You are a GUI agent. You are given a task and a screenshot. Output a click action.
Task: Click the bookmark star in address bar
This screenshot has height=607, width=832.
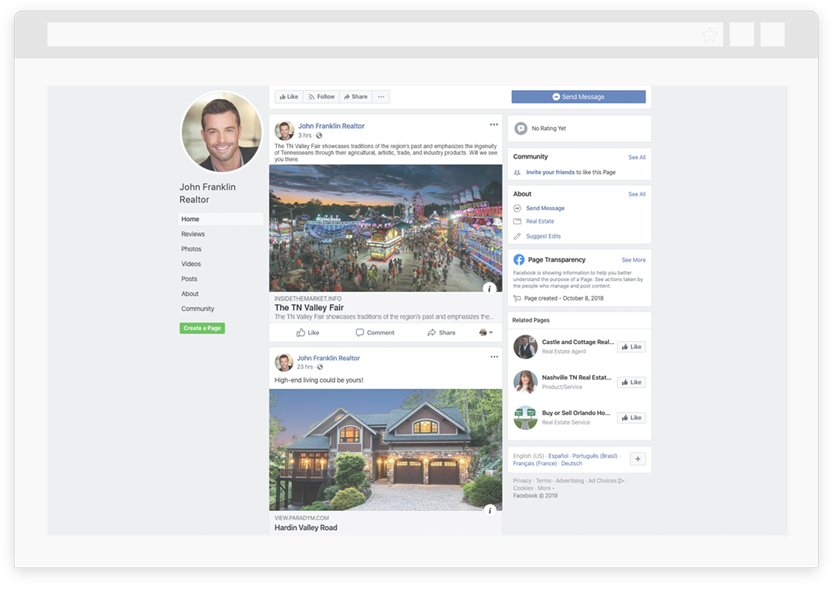pos(709,35)
